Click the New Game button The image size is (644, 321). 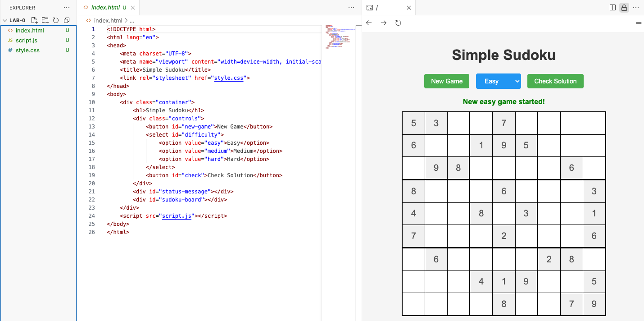447,81
